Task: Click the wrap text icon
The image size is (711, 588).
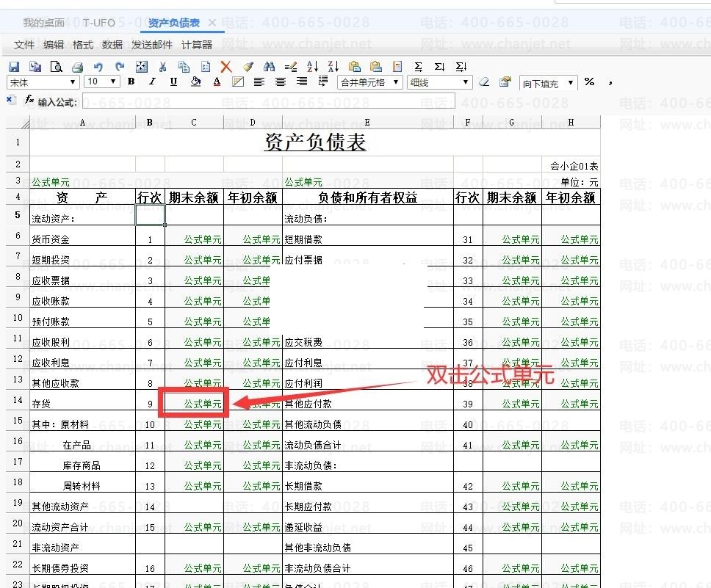Action: click(x=323, y=81)
